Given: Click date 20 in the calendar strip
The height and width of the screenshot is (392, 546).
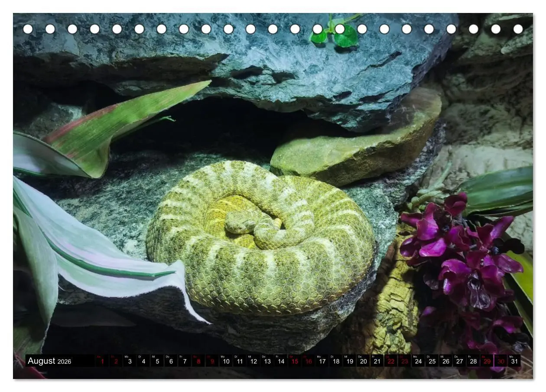Looking at the screenshot, I should (x=363, y=361).
